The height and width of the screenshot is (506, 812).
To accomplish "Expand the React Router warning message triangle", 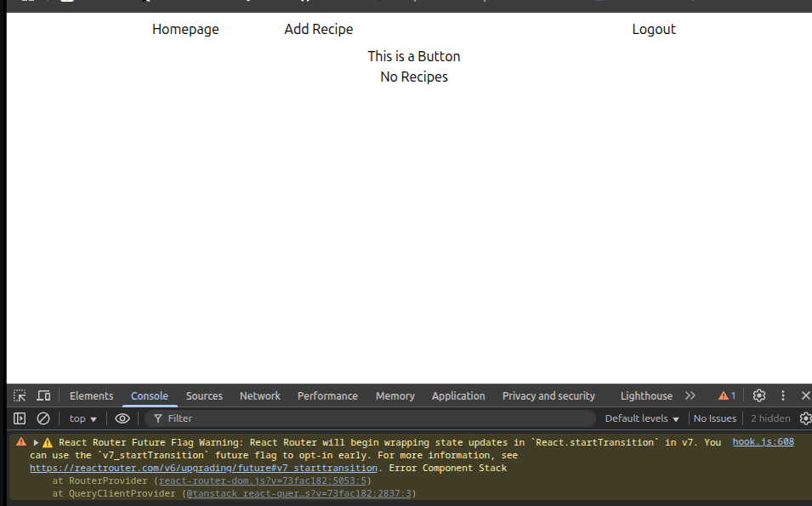I will tap(37, 443).
